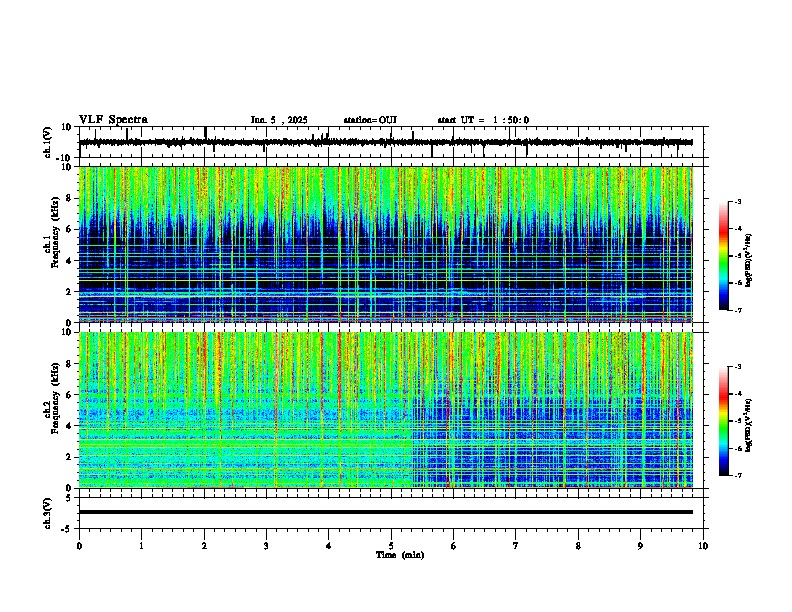Screen dimensions: 792x612
Task: Click time axis tick label 5
Action: click(x=391, y=546)
